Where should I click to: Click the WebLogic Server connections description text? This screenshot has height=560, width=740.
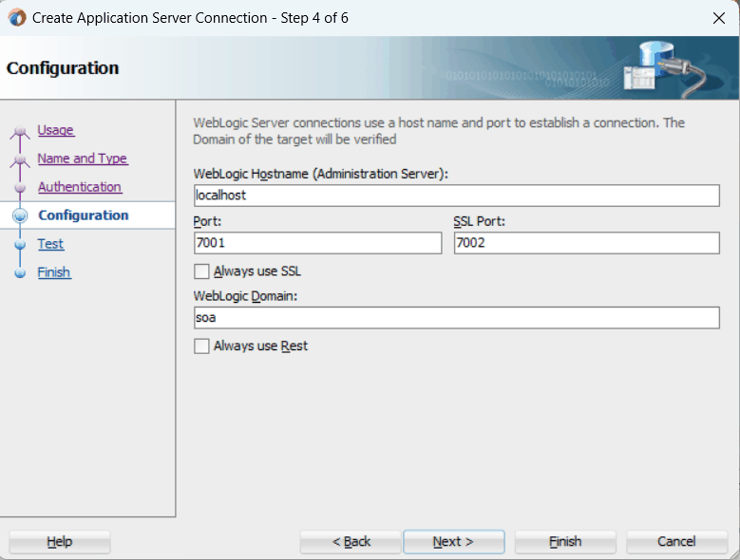coord(439,131)
